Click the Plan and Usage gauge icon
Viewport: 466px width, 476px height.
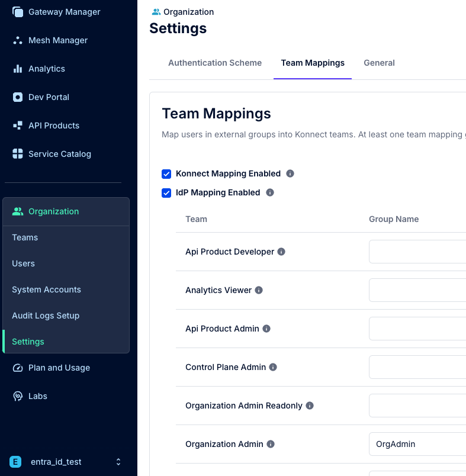point(18,368)
